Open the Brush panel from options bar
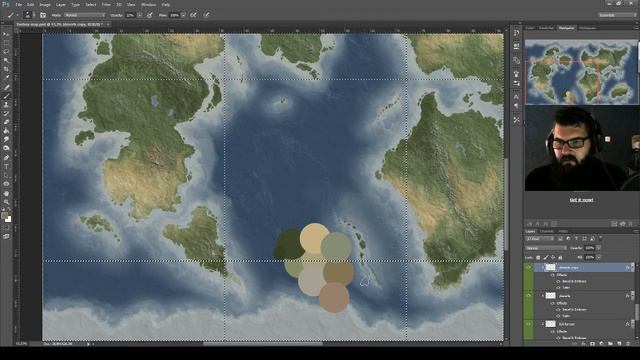 [x=43, y=15]
